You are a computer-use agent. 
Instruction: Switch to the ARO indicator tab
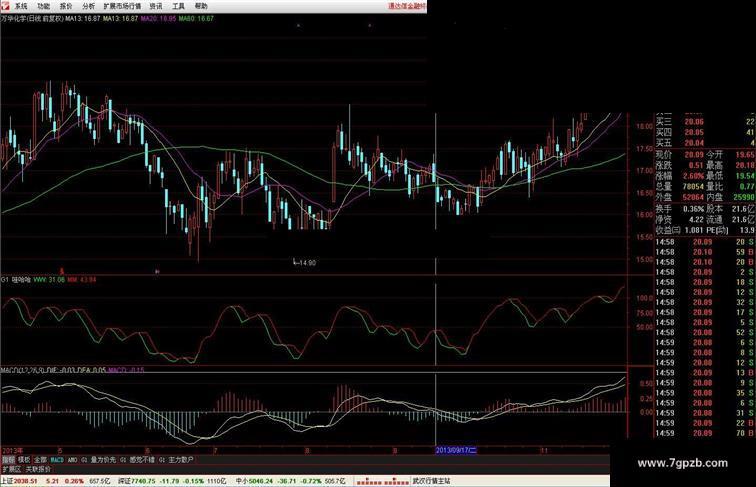tap(72, 460)
